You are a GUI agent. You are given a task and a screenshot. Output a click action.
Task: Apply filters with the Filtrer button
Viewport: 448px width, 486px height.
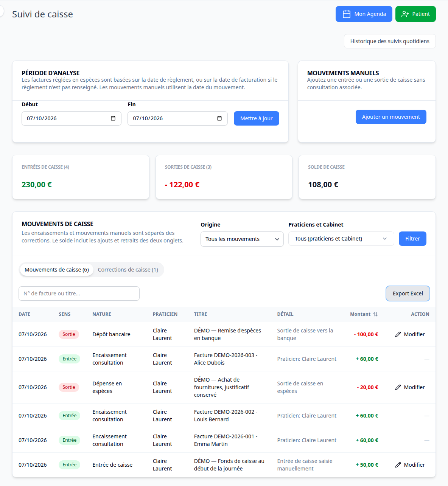412,239
